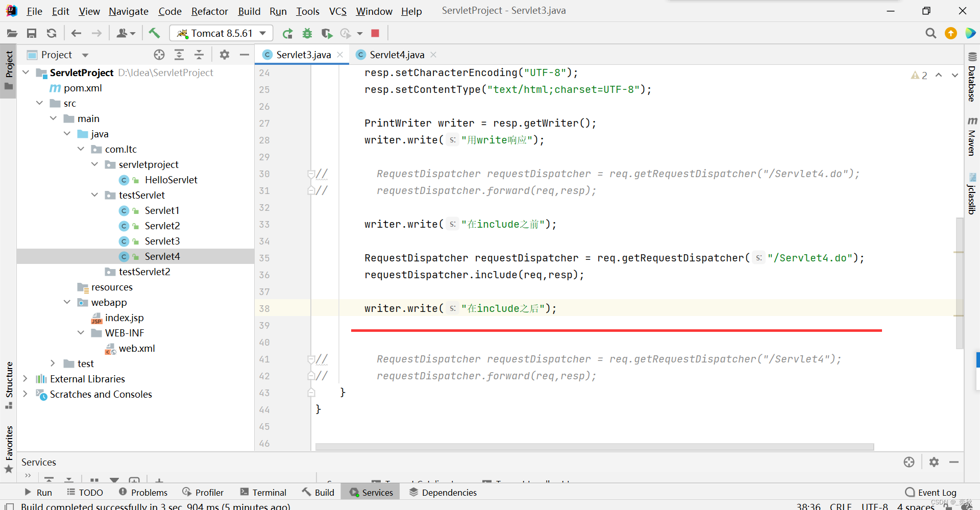Open the warnings indicator showing 2

[x=919, y=75]
